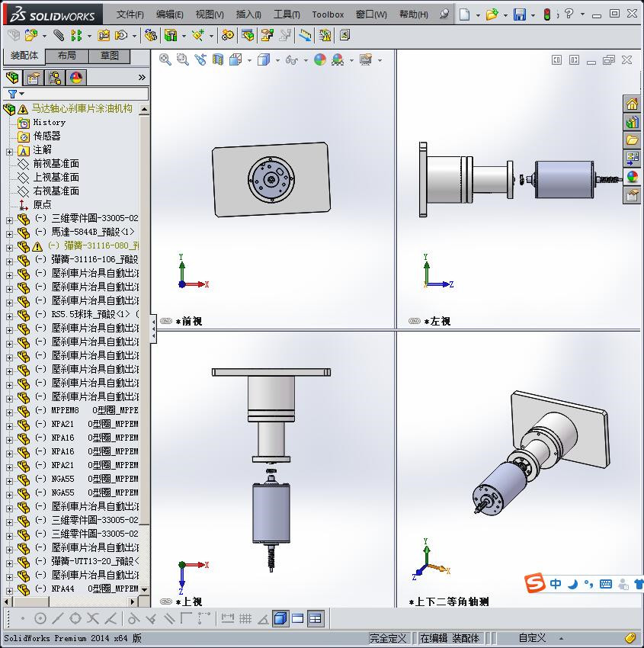Open the Linear Component Pattern tool

coord(76,36)
